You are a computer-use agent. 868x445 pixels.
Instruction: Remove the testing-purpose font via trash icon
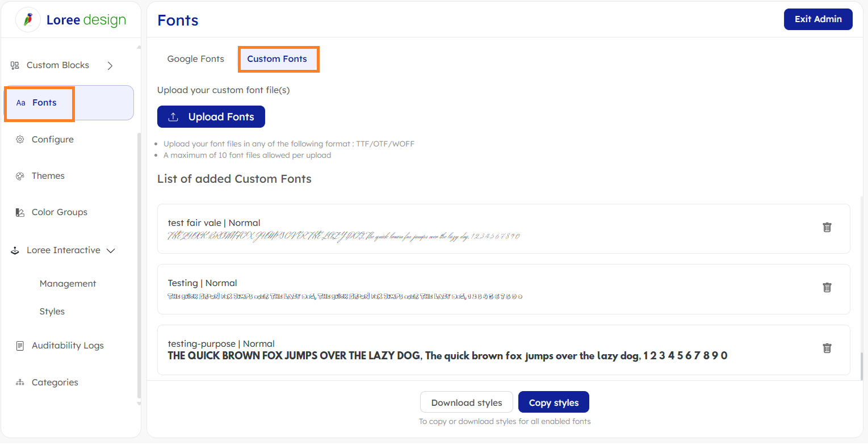(x=827, y=348)
